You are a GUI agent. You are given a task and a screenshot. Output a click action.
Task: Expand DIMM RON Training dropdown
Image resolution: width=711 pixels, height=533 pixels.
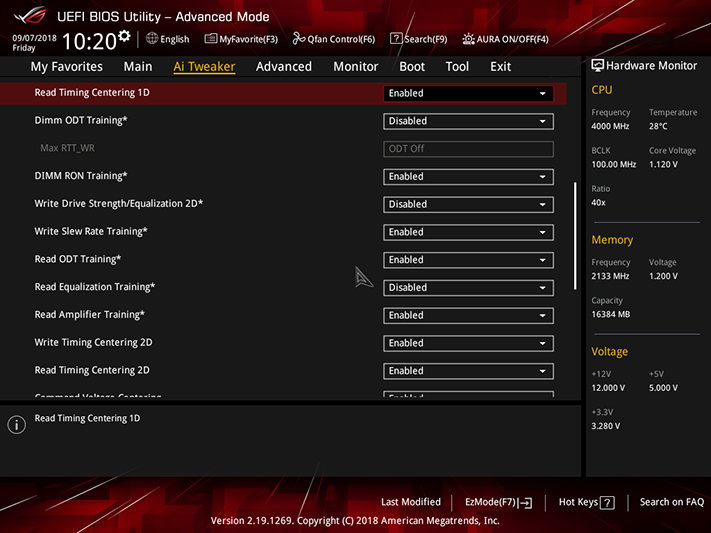tap(468, 176)
